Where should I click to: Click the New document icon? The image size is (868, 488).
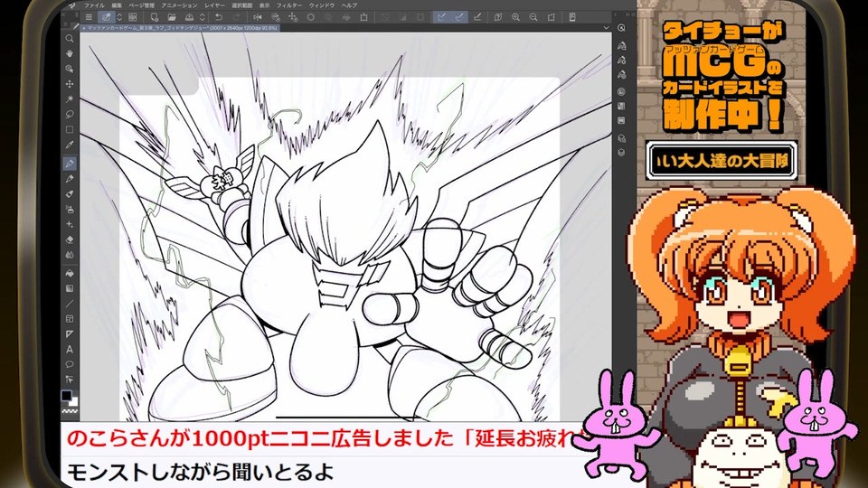155,17
